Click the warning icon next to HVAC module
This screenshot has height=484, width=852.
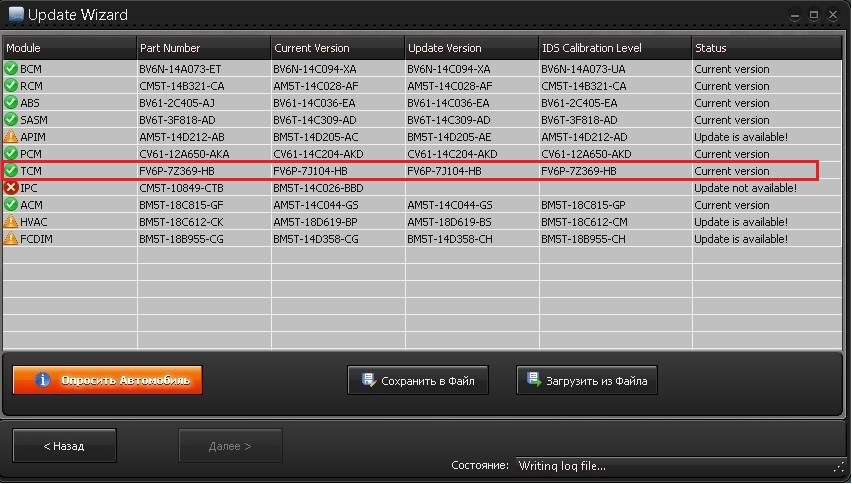click(x=11, y=222)
